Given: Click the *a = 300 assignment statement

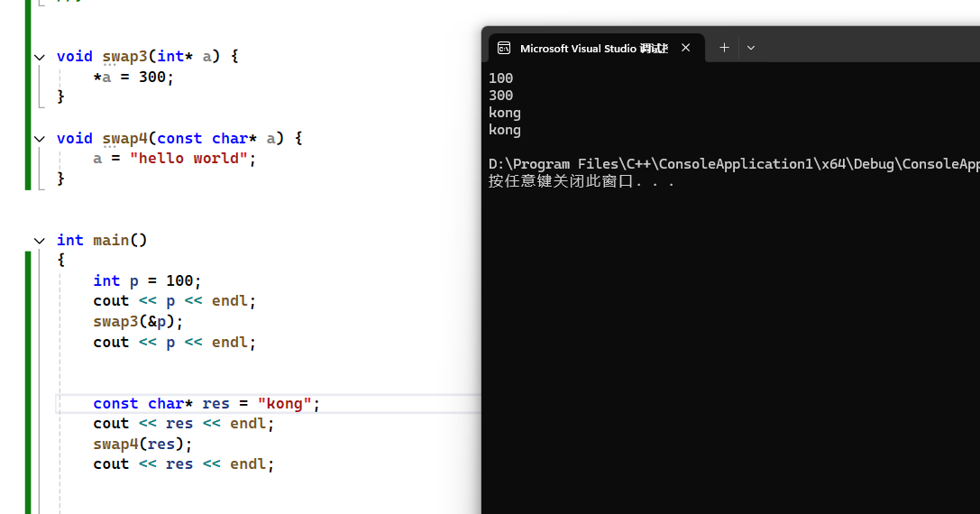Looking at the screenshot, I should [x=133, y=78].
